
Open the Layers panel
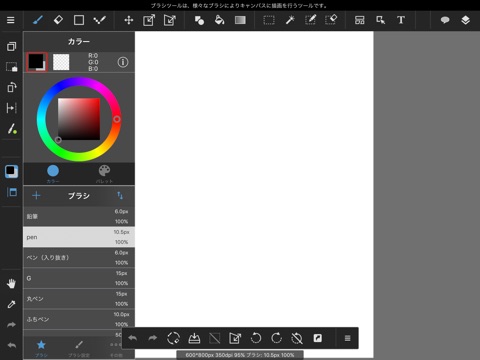click(465, 20)
